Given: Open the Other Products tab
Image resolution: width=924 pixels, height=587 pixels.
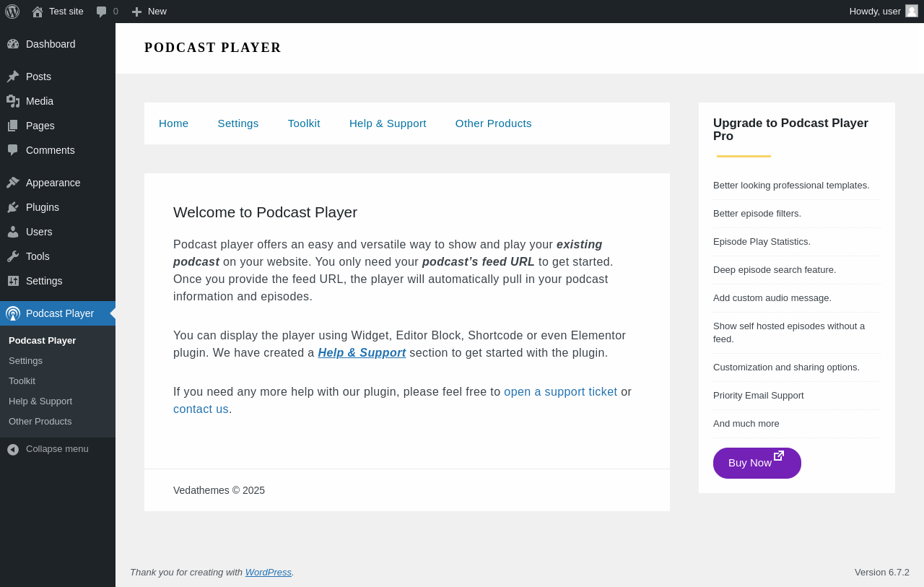Looking at the screenshot, I should click(x=493, y=123).
